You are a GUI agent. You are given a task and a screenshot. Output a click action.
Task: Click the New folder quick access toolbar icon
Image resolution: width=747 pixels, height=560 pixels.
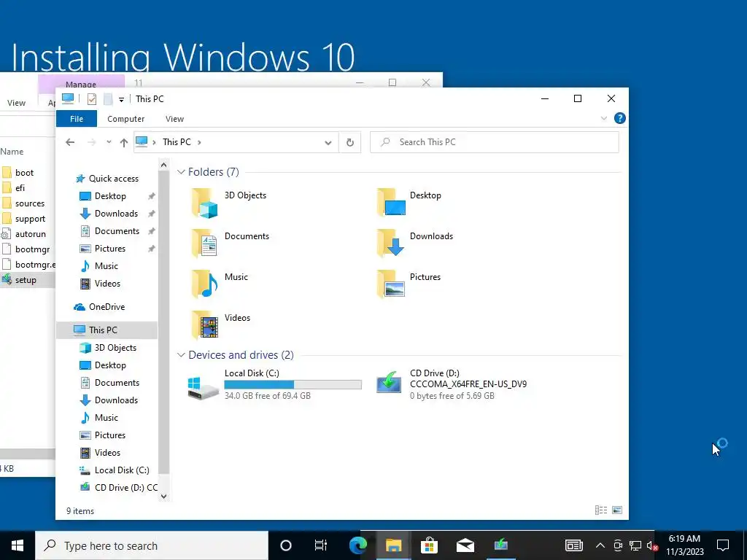click(x=108, y=98)
